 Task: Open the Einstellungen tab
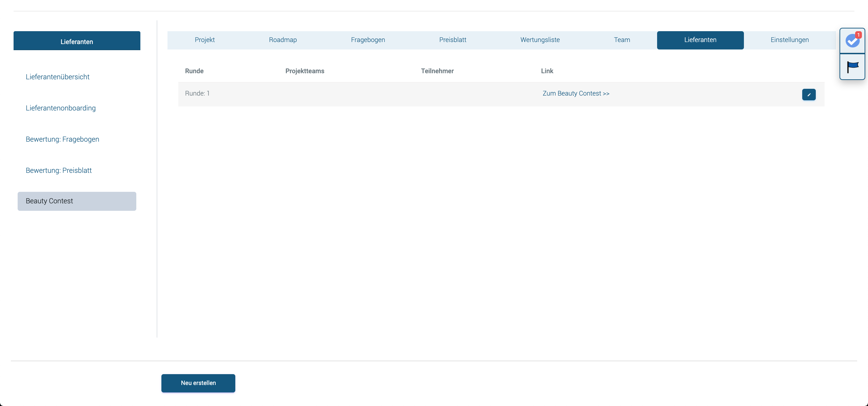coord(789,40)
